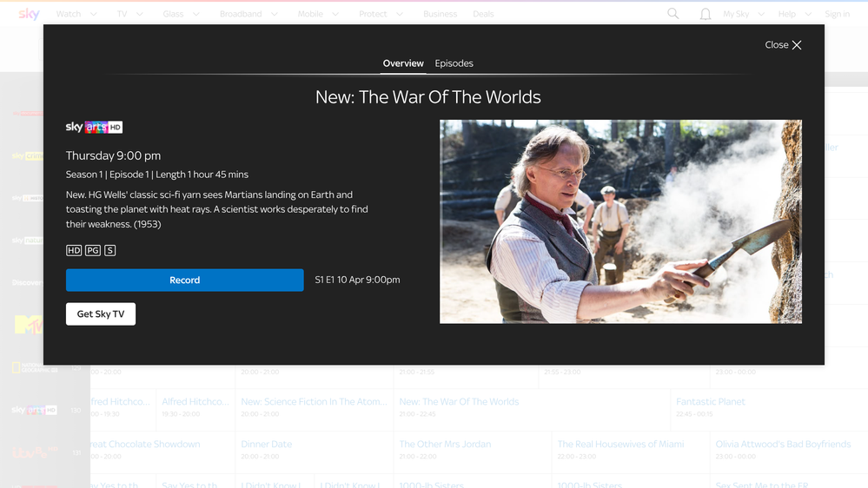
Task: Click The War Of The Worlds image
Action: (x=620, y=221)
